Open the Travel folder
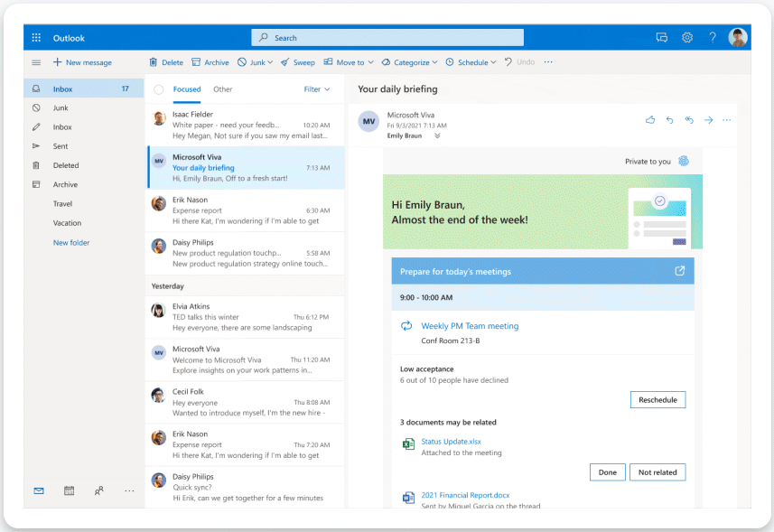774x532 pixels. tap(84, 204)
